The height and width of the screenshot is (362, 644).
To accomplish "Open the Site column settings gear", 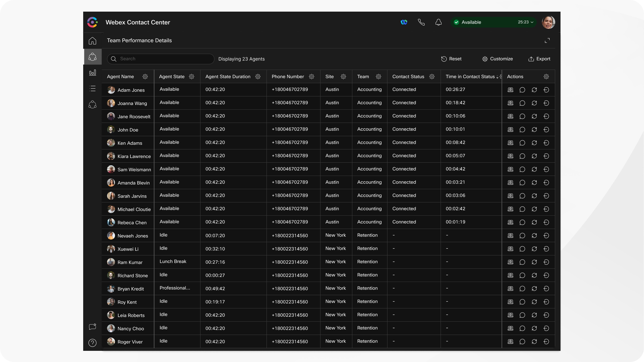I will pos(343,77).
